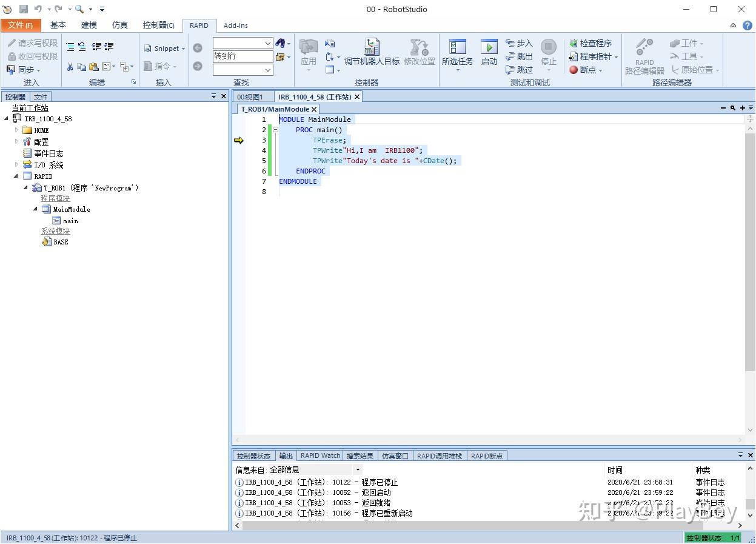
Task: Select the BASE system module
Action: click(x=61, y=242)
